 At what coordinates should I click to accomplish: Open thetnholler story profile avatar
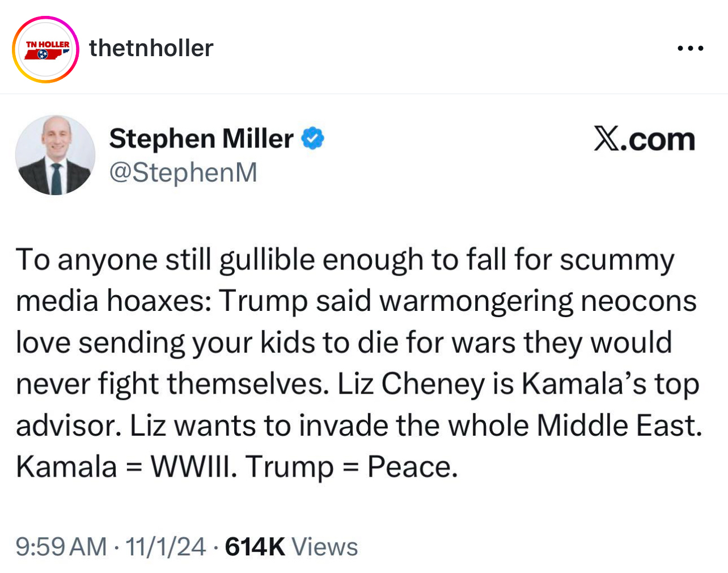(45, 50)
